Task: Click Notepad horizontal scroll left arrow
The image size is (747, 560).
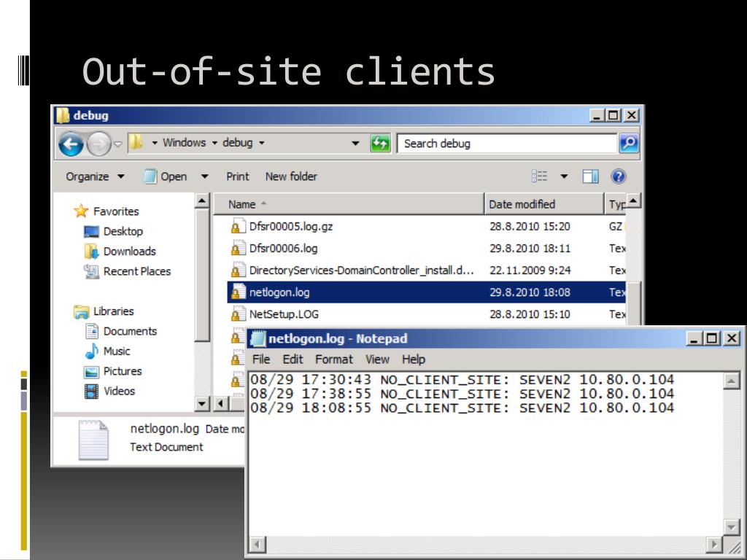Action: pos(258,544)
